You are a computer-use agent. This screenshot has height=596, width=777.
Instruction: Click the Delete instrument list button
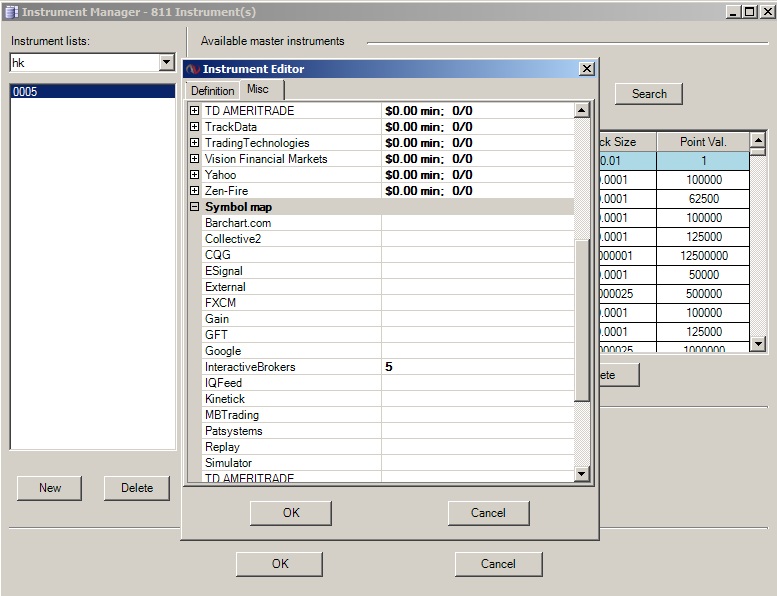137,488
